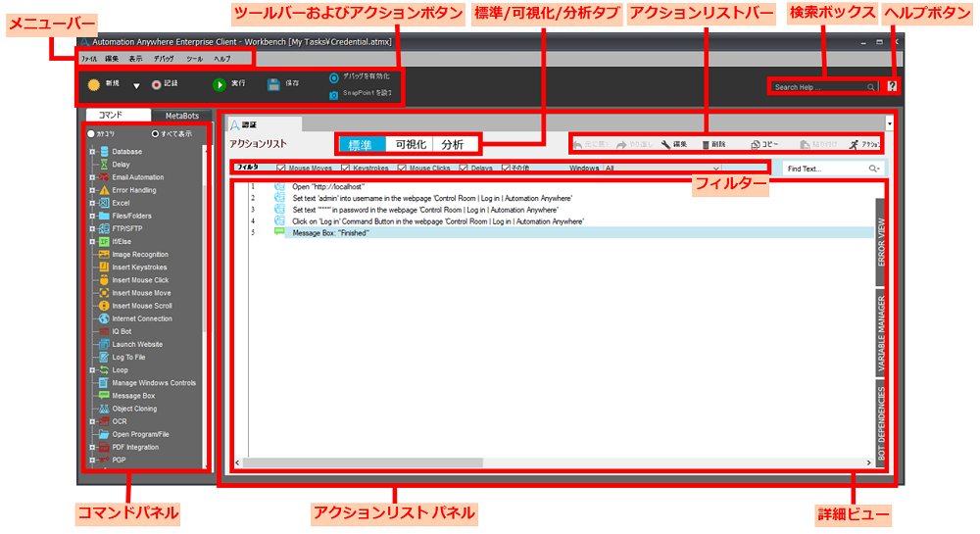This screenshot has width=980, height=534.
Task: Click the magnifier in Search Help box
Action: [870, 87]
